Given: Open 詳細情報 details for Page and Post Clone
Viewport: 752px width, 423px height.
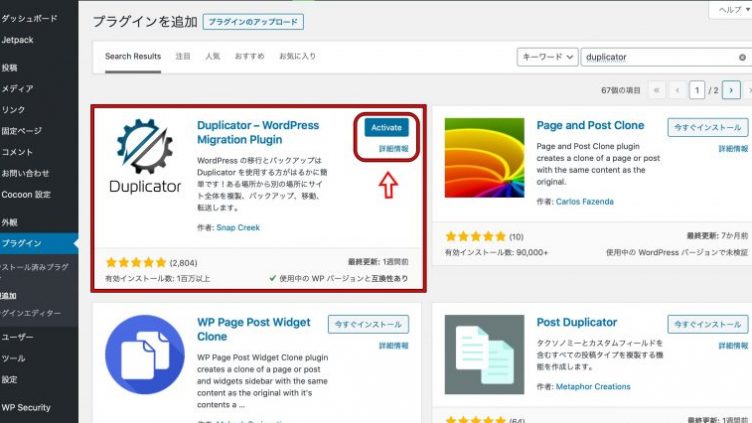Looking at the screenshot, I should coord(733,149).
